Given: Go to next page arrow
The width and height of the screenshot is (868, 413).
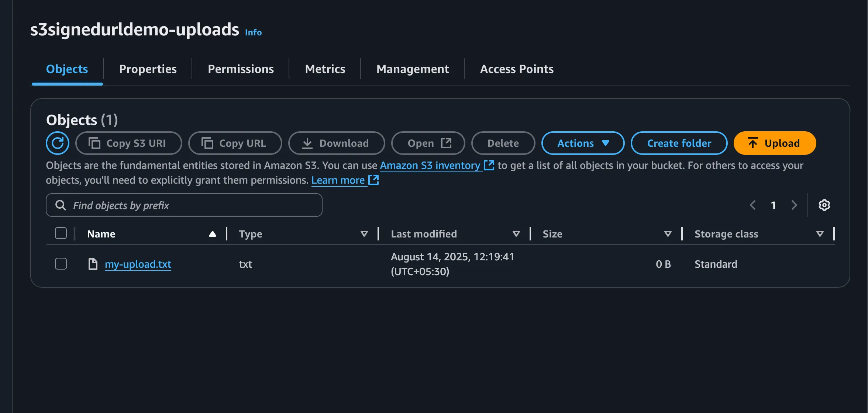Looking at the screenshot, I should (794, 205).
